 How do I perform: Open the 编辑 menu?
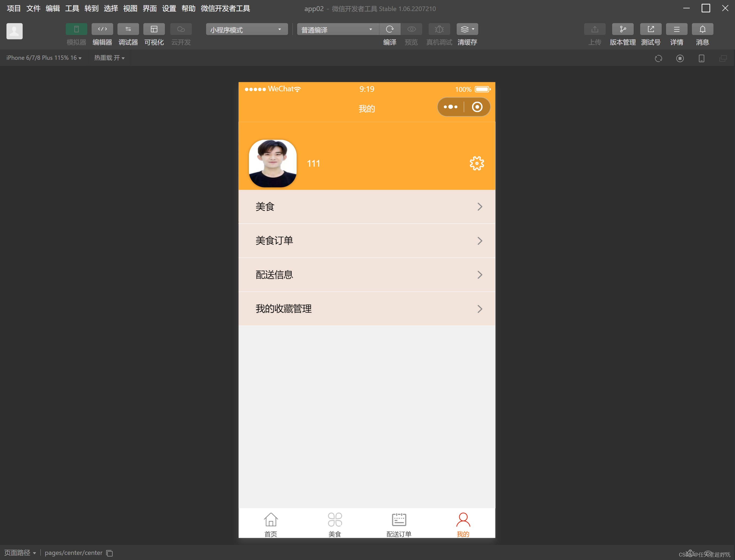[x=53, y=8]
